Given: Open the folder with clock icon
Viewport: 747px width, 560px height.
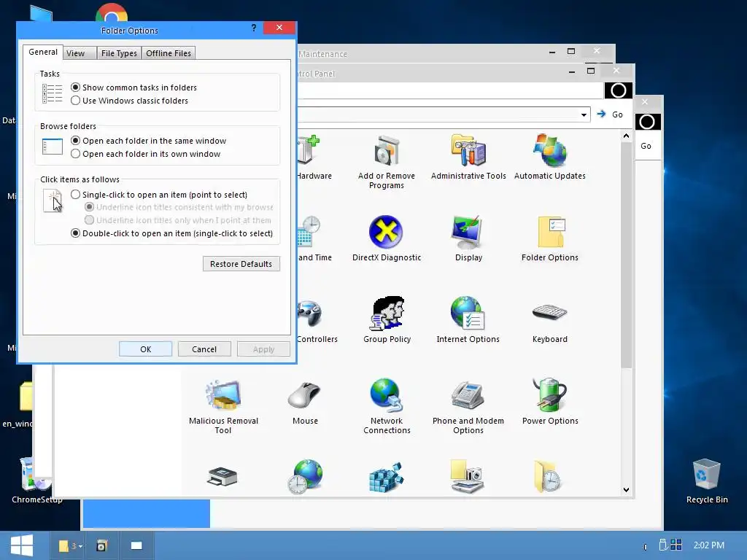Looking at the screenshot, I should 548,476.
